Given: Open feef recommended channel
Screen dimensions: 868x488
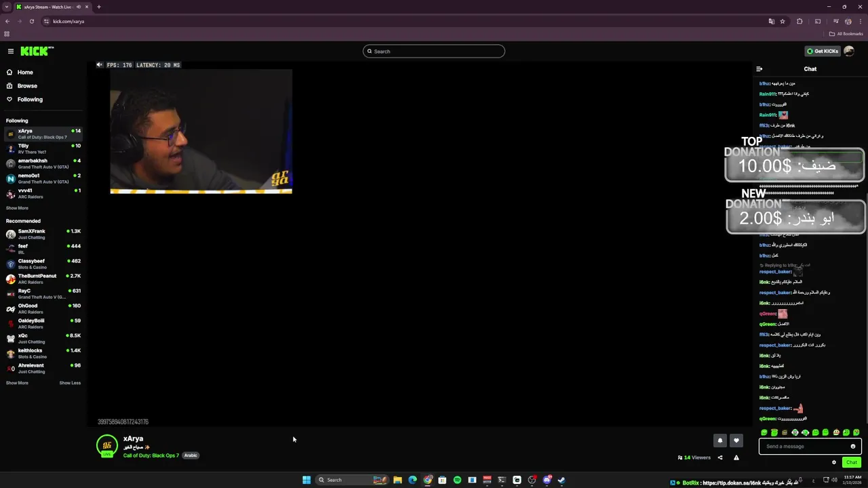Looking at the screenshot, I should pyautogui.click(x=43, y=249).
